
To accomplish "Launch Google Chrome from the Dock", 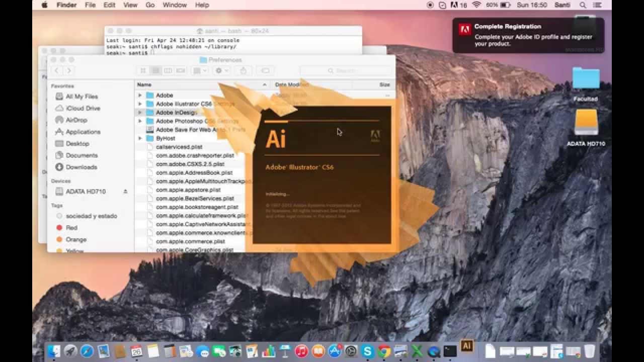I will click(384, 351).
